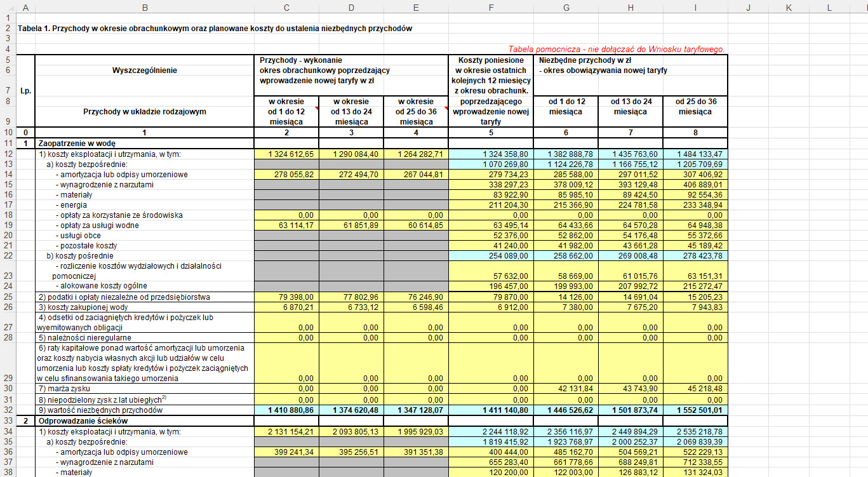Select the 'Odprowadzanie ścieków' section cell
The image size is (868, 477).
pyautogui.click(x=145, y=421)
